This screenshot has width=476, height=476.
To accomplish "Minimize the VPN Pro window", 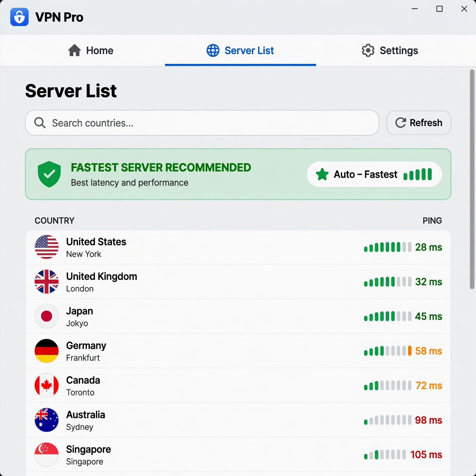I will pos(415,9).
